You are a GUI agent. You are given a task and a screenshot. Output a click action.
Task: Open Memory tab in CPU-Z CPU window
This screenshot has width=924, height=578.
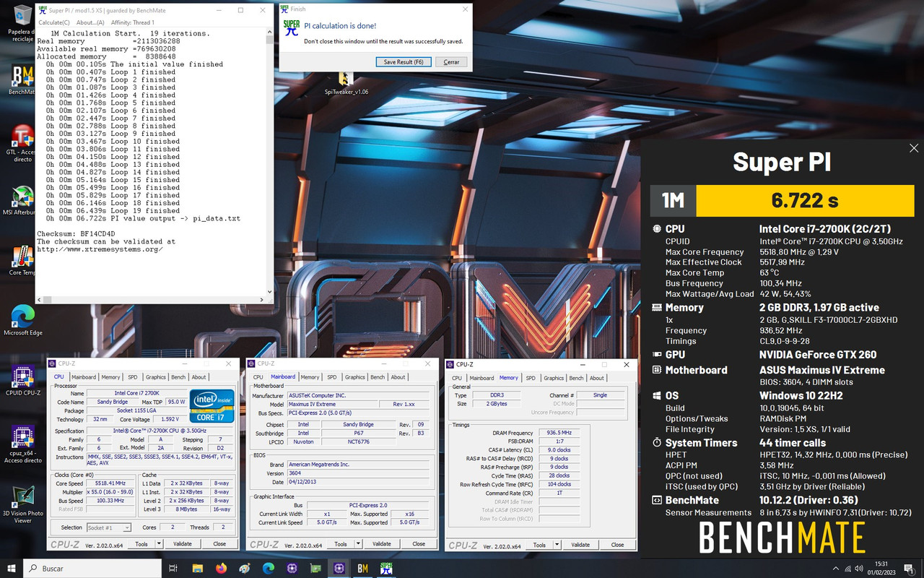[x=110, y=376]
